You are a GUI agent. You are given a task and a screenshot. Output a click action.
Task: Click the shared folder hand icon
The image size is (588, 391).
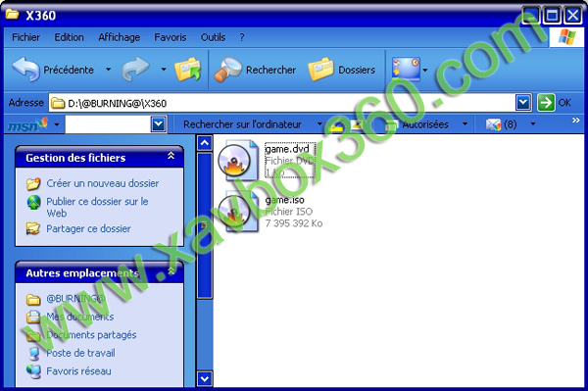[x=33, y=228]
